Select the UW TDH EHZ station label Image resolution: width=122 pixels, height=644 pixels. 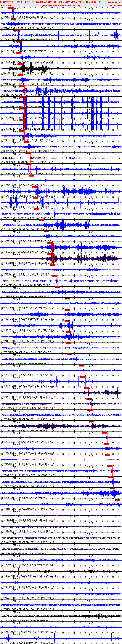(28, 352)
